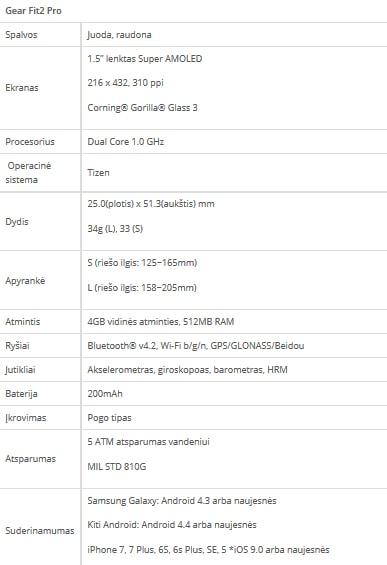Click the 1.5" lenktas Super AMOLED text

click(x=144, y=59)
